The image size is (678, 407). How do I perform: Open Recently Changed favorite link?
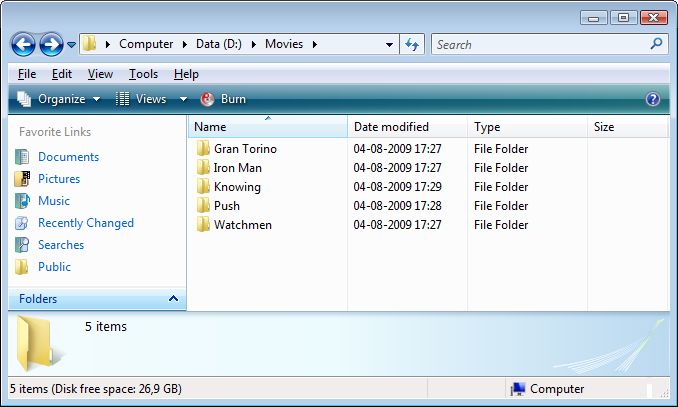(x=85, y=223)
